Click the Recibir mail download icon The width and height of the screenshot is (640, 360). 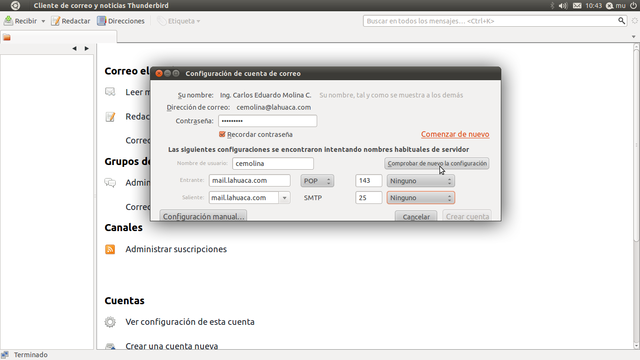click(8, 20)
